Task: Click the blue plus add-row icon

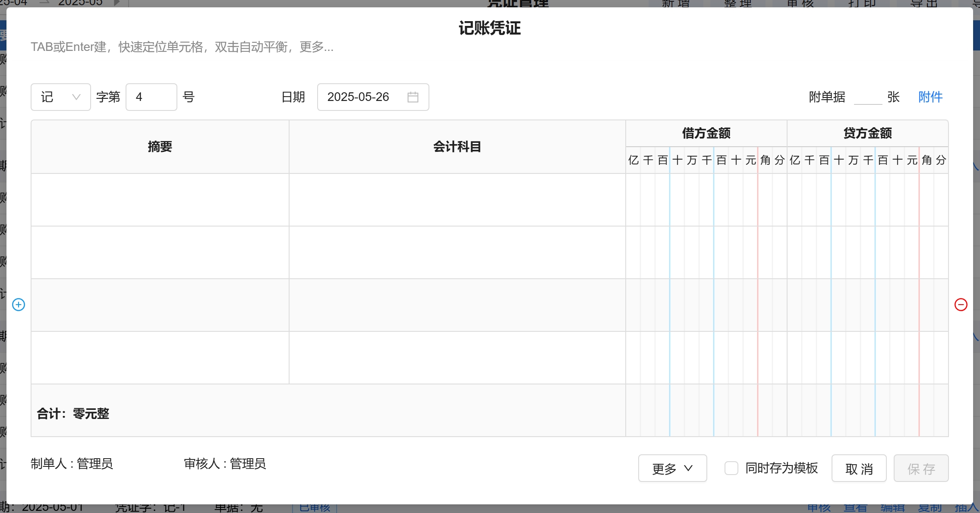Action: coord(19,305)
